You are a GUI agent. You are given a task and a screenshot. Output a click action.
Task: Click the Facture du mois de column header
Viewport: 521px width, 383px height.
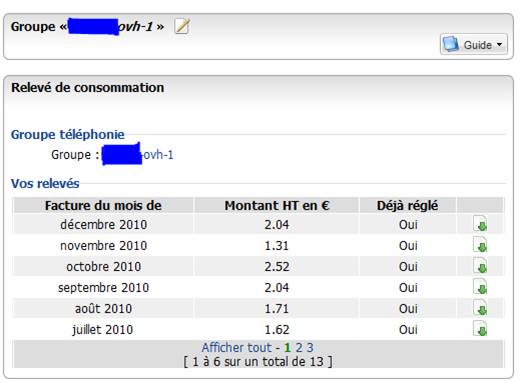[103, 205]
